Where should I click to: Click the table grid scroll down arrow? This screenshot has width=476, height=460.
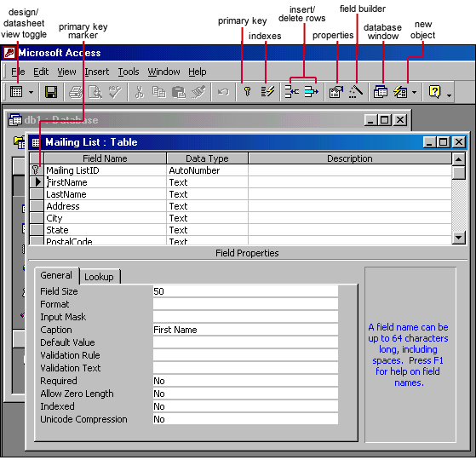pyautogui.click(x=458, y=238)
